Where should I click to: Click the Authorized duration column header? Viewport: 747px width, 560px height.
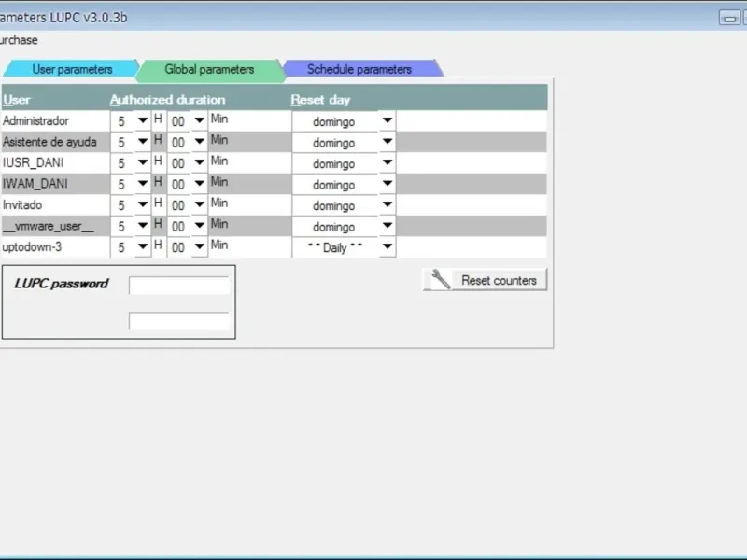[167, 100]
